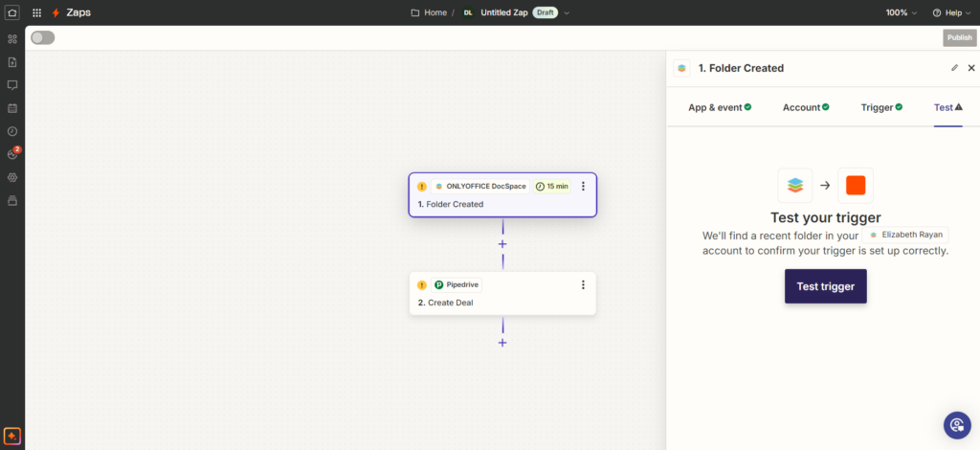Click the ONLYOFFICE icon in panel header
This screenshot has height=450, width=980.
681,68
